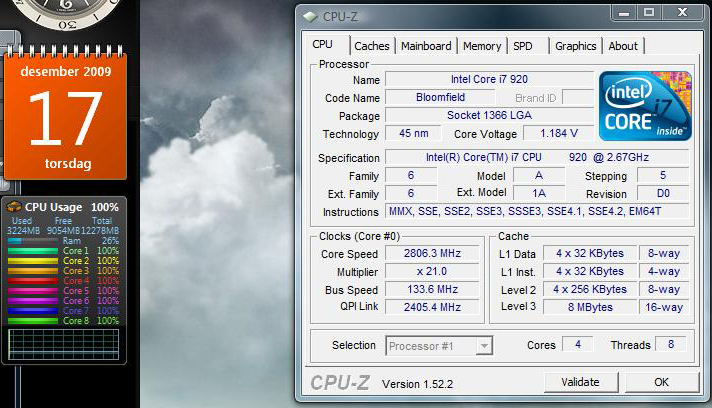
Task: Click the QPI Link value 2405.4 MHz
Action: pos(432,307)
